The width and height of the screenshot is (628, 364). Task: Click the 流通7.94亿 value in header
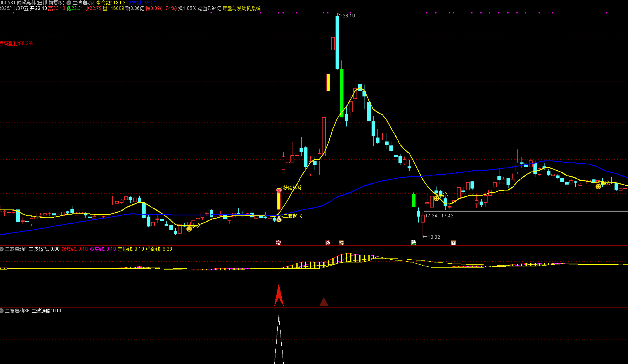point(210,8)
